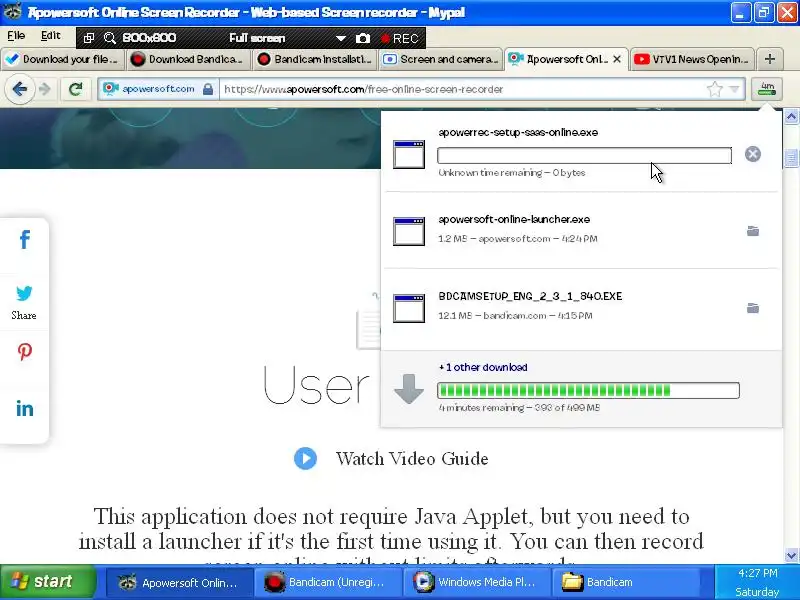Click the secure padlock icon

pos(208,89)
